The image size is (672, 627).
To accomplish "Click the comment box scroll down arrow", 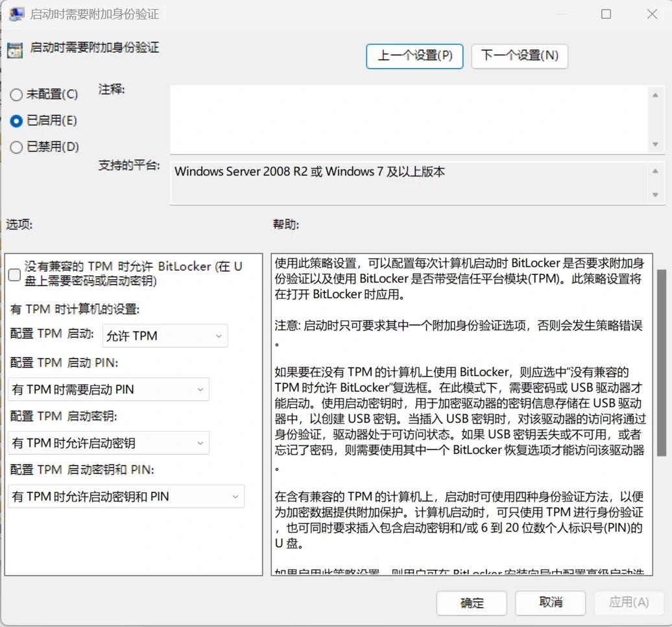I will point(655,145).
